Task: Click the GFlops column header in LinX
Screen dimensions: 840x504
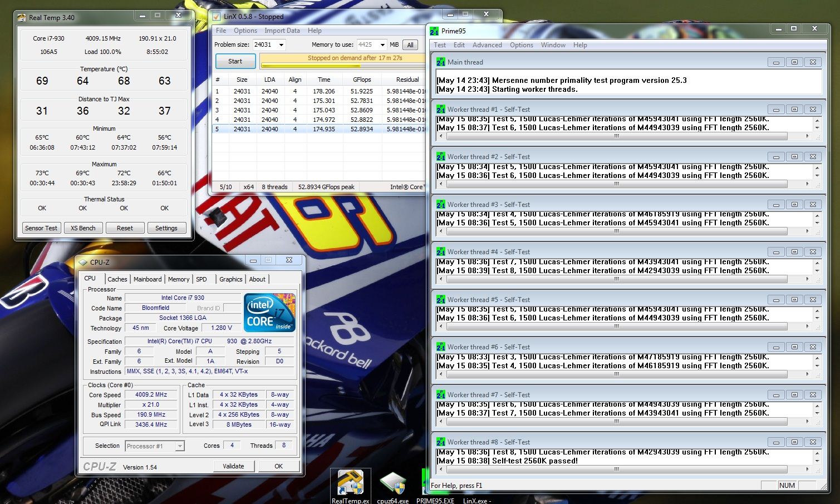Action: (362, 80)
